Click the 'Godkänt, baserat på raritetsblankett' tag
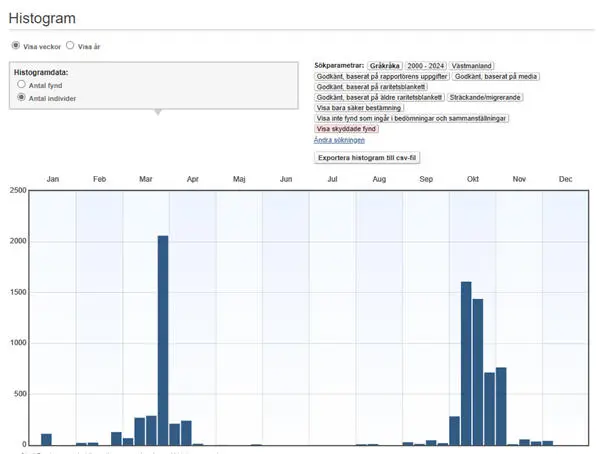603x454 pixels. pyautogui.click(x=371, y=87)
